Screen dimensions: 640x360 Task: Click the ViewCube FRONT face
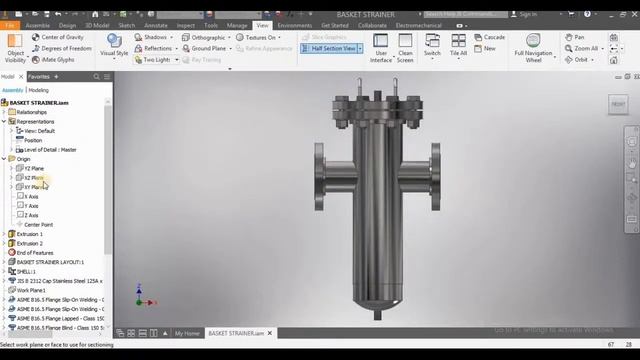pos(618,104)
